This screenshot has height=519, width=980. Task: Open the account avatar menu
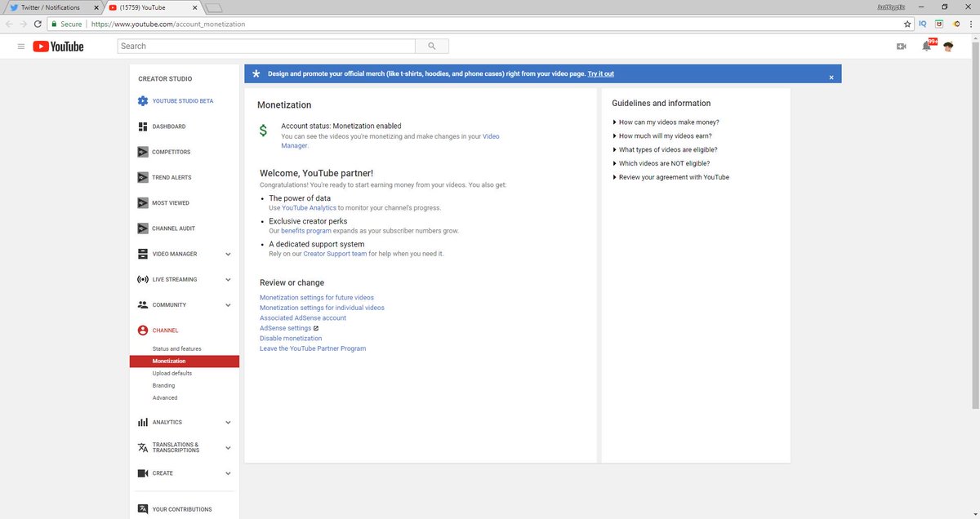948,47
